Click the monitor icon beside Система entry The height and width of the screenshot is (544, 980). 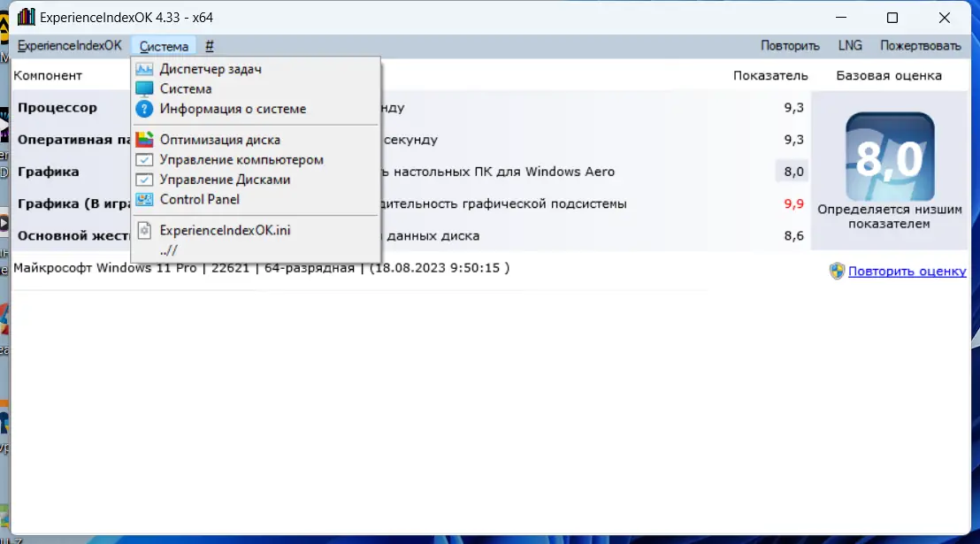[144, 88]
